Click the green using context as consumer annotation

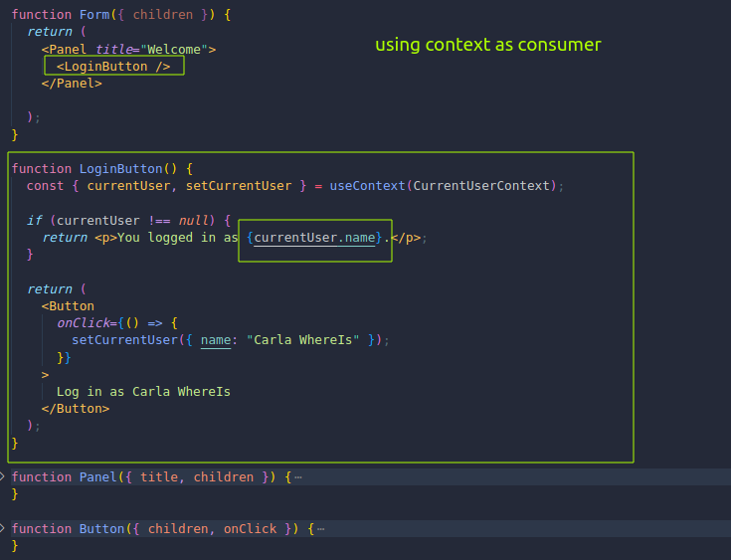488,45
